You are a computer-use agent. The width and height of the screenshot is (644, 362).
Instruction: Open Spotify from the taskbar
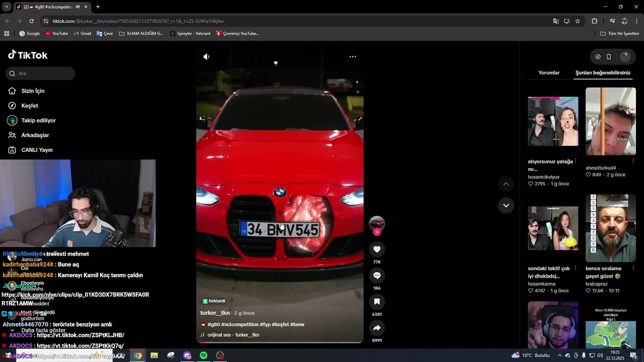pyautogui.click(x=204, y=355)
